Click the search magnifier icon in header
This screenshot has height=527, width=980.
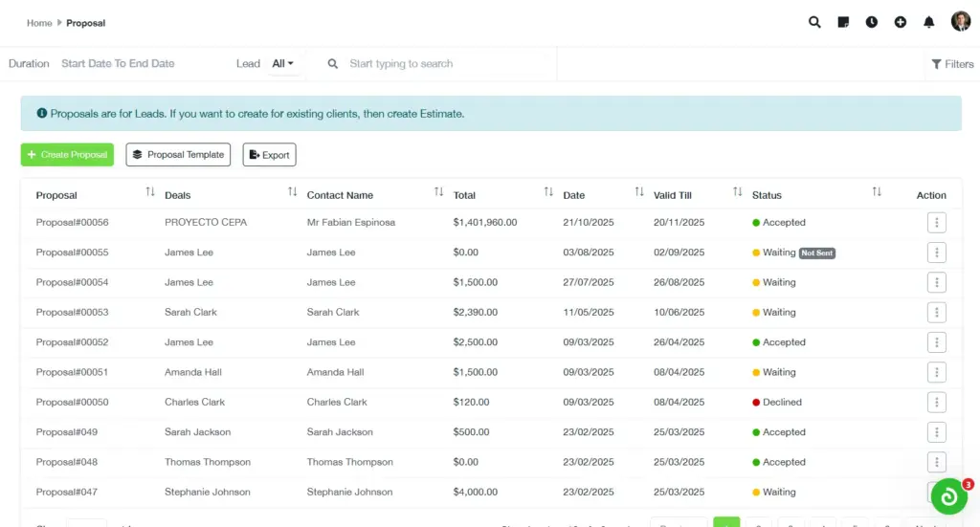814,22
